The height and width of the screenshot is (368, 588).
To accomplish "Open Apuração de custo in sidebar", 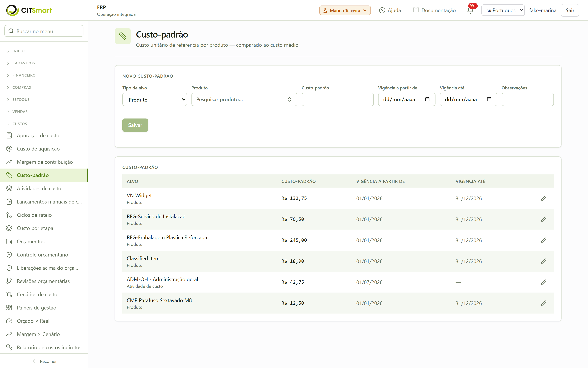I will click(44, 135).
